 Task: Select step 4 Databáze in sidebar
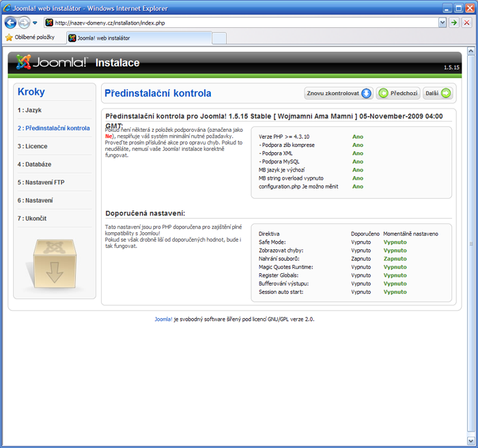(34, 165)
